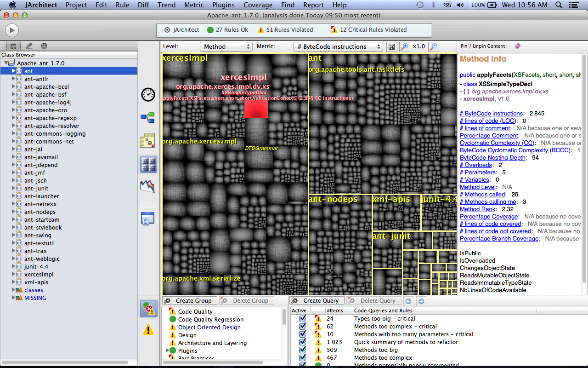Image resolution: width=588 pixels, height=368 pixels.
Task: Zoom in on the metric treemap
Action: click(404, 46)
